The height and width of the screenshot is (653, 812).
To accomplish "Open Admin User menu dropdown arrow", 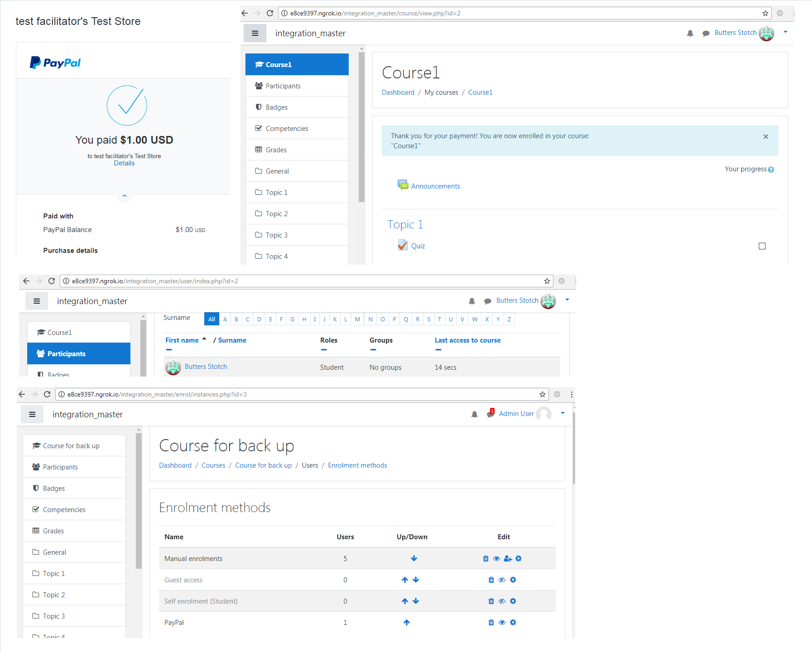I will coord(563,413).
